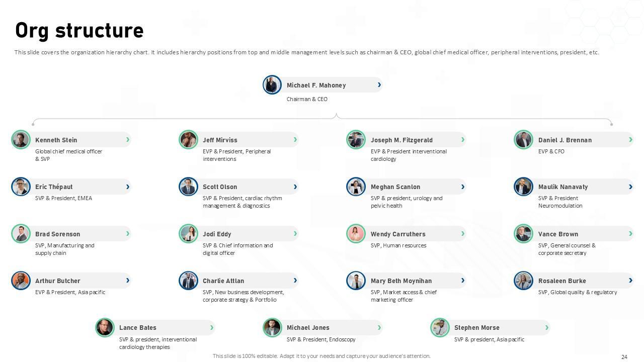The height and width of the screenshot is (362, 644).
Task: Click Charlie Attlan's role description text
Action: coord(243,296)
